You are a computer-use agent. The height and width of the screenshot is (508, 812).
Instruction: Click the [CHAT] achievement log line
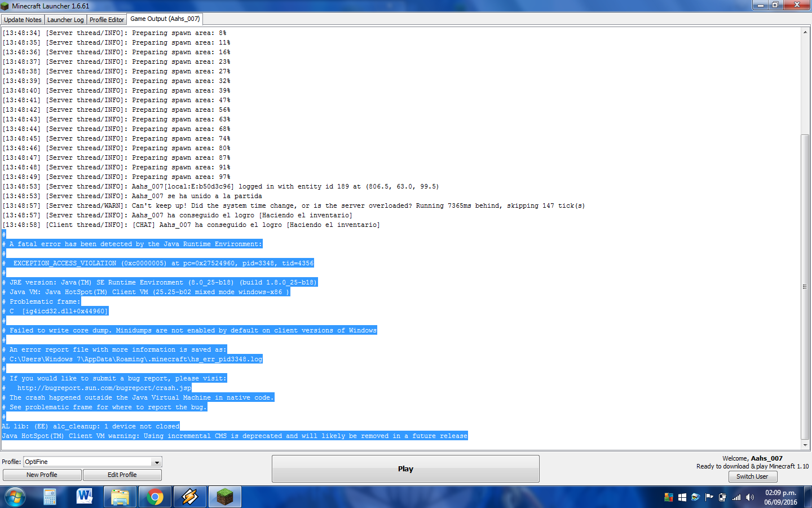[191, 225]
